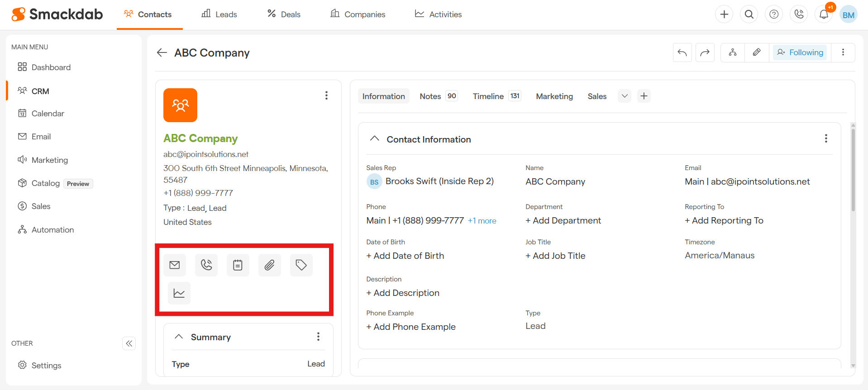Switch to the Timeline tab
Image resolution: width=868 pixels, height=390 pixels.
[488, 96]
